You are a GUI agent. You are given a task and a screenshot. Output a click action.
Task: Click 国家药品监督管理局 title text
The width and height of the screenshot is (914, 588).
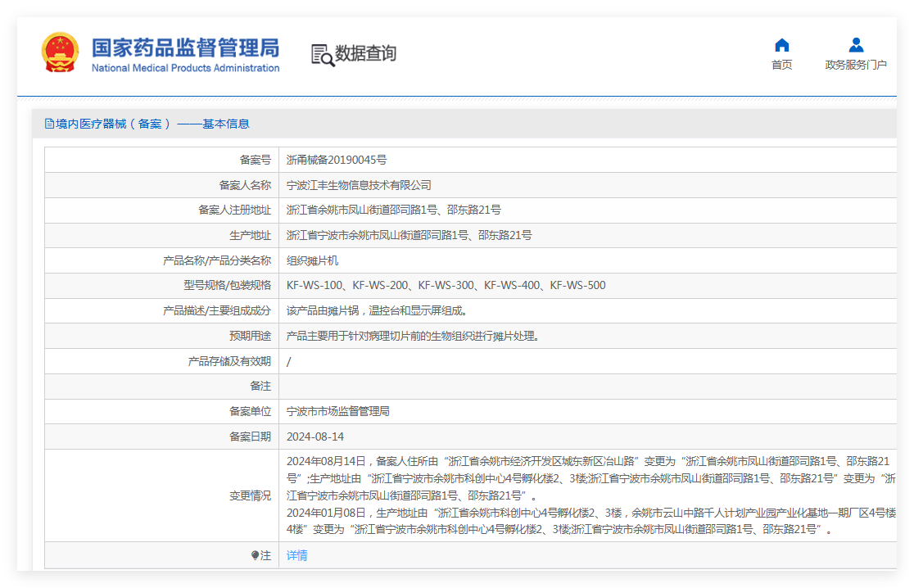click(185, 47)
